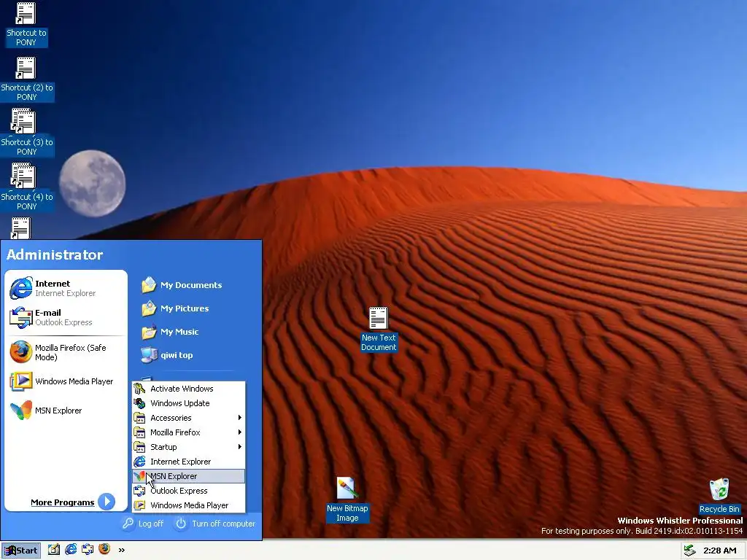Choose Outlook Express in programs menu
The height and width of the screenshot is (560, 747).
point(189,491)
